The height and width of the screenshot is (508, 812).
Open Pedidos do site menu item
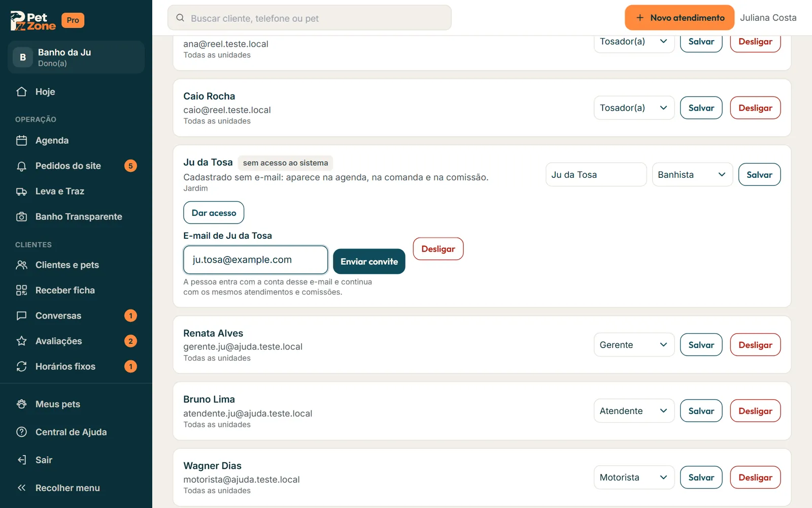click(76, 166)
